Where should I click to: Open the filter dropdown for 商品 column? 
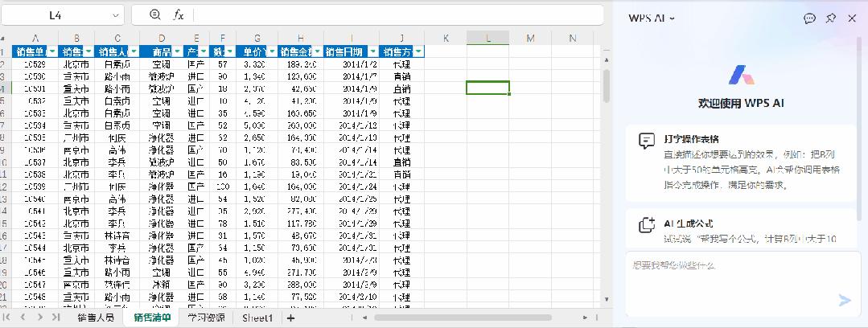tap(178, 52)
